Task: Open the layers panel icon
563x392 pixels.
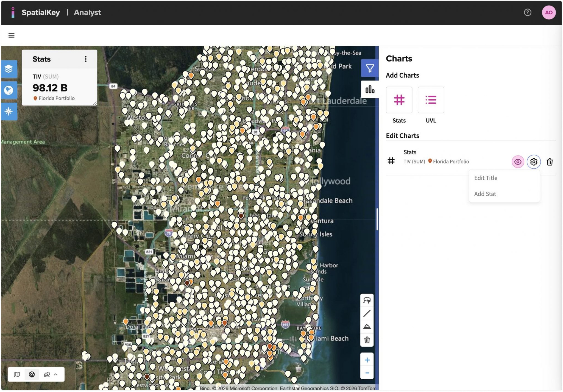Action: pos(9,69)
